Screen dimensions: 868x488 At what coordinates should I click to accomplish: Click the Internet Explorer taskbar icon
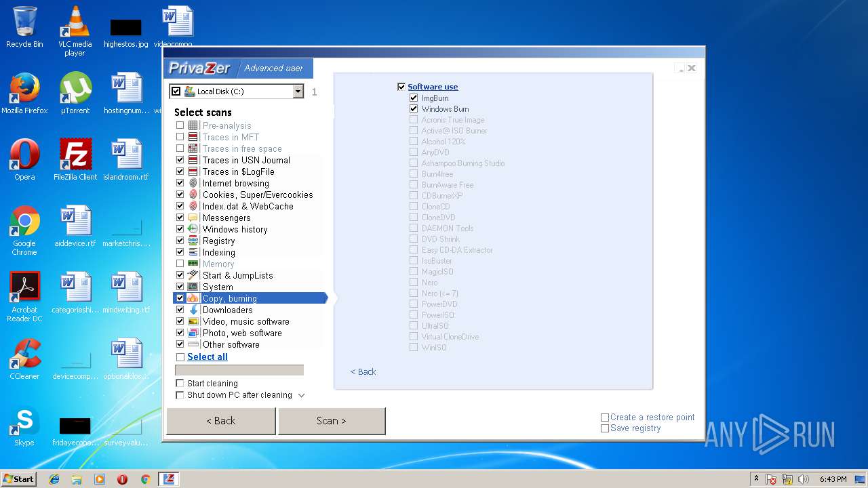[x=54, y=479]
